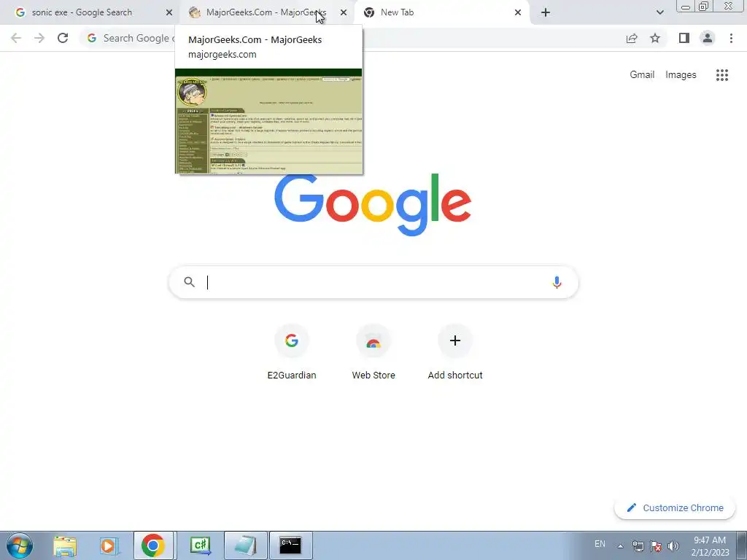Image resolution: width=747 pixels, height=560 pixels.
Task: Close the New Tab tab
Action: coord(518,13)
